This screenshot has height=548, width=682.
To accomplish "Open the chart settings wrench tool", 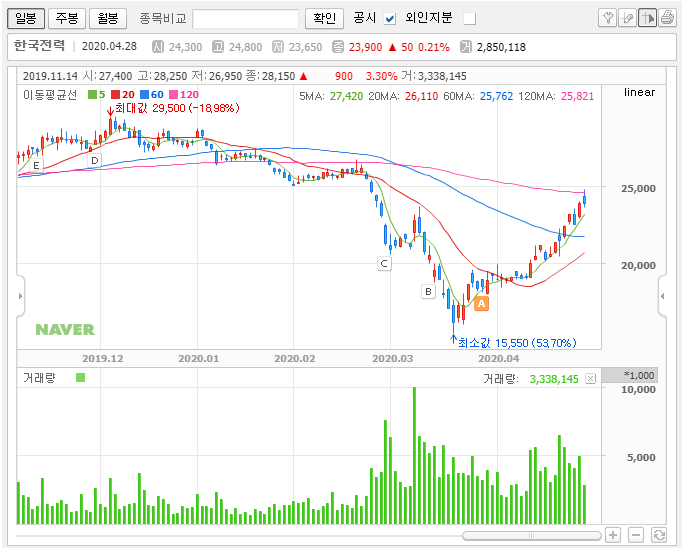I will point(608,18).
